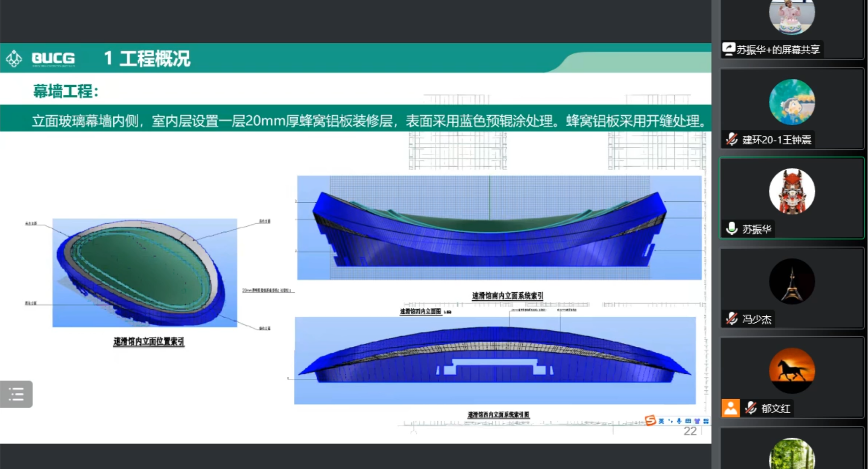The width and height of the screenshot is (868, 469).
Task: Click the screen share icon beside 苏振华+的屏幕共享
Action: [x=729, y=49]
